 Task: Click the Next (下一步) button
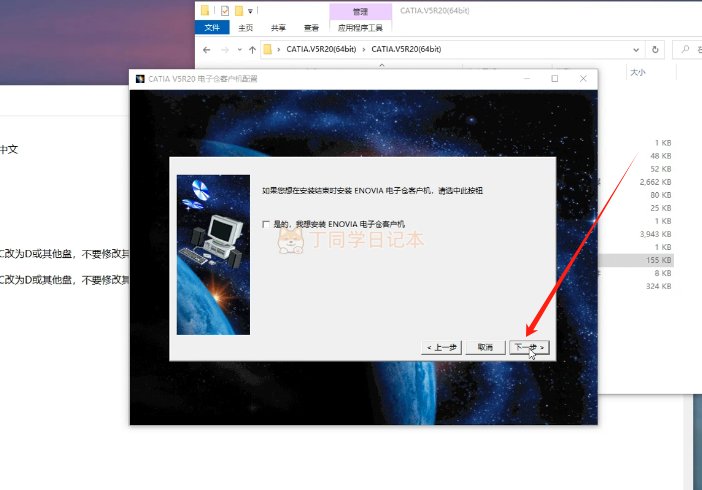tap(529, 347)
